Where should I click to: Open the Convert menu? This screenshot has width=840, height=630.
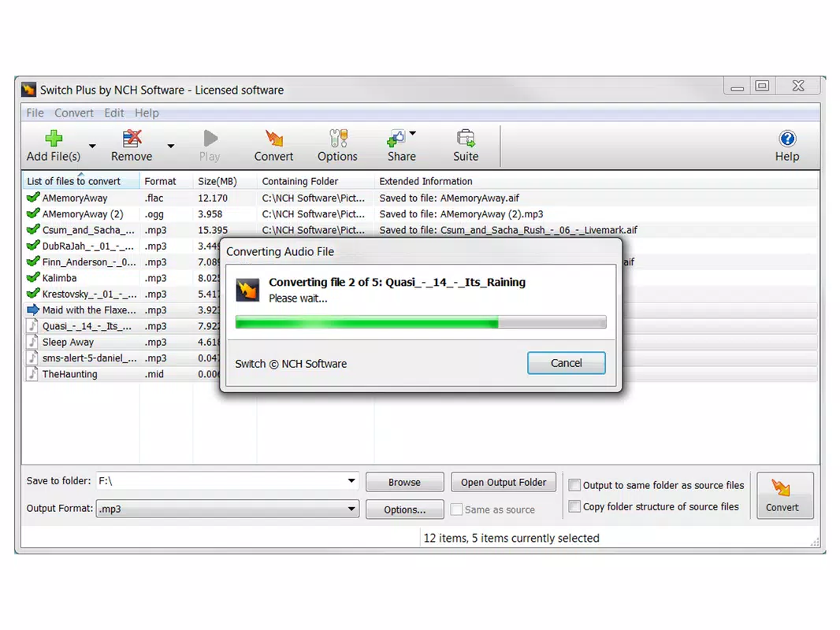tap(74, 113)
